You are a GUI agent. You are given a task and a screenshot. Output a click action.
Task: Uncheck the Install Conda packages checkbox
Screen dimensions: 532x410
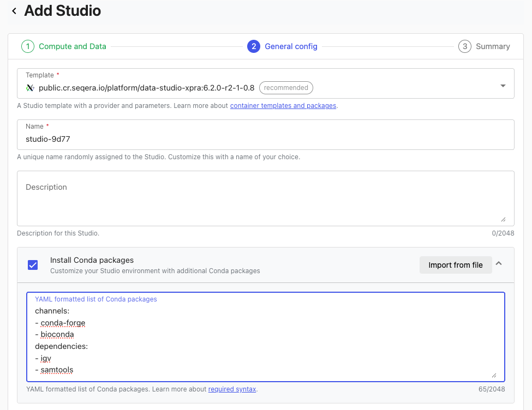point(33,265)
